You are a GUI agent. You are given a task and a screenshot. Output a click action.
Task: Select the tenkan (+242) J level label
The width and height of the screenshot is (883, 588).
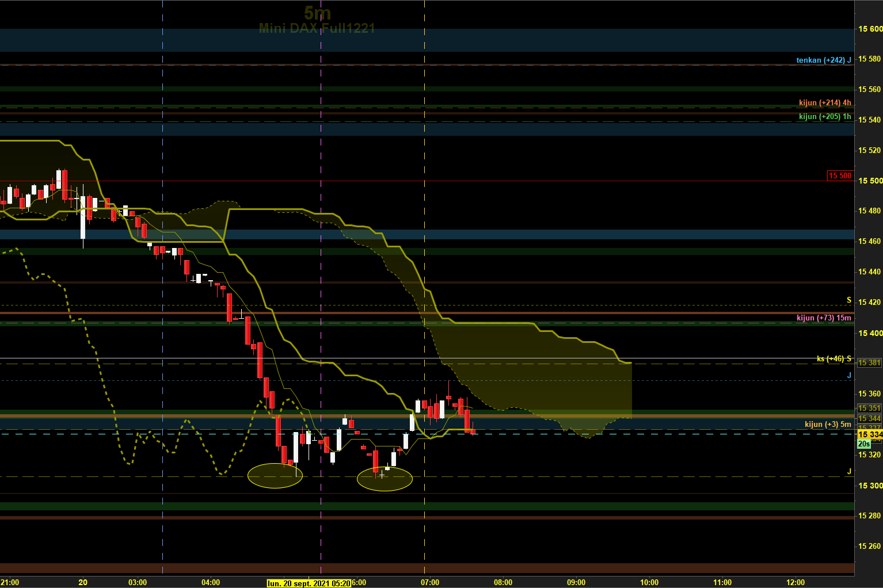tap(824, 60)
